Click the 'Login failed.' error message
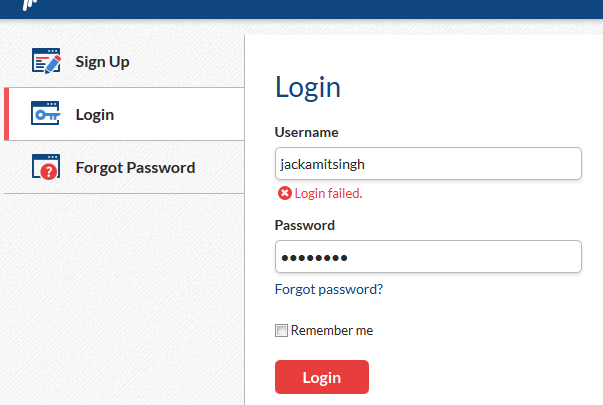 pyautogui.click(x=328, y=193)
